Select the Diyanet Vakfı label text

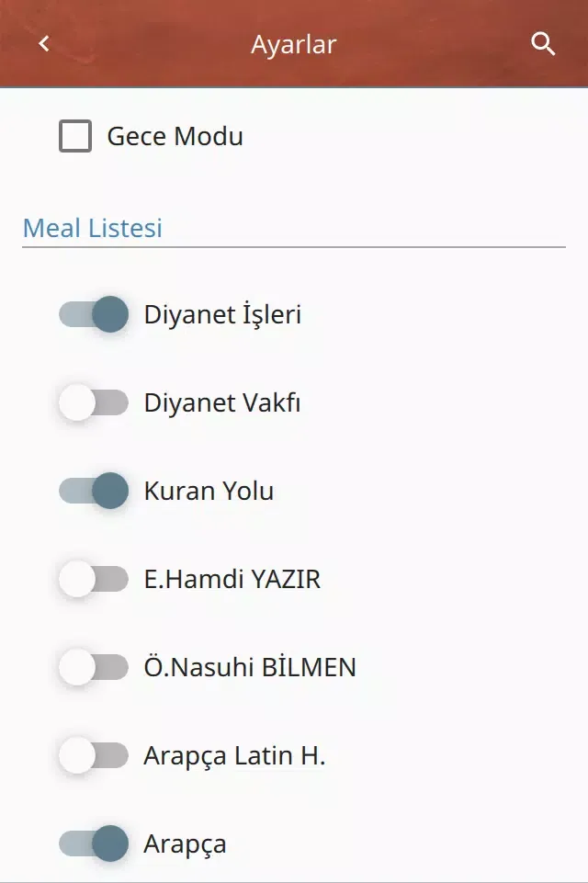point(221,402)
